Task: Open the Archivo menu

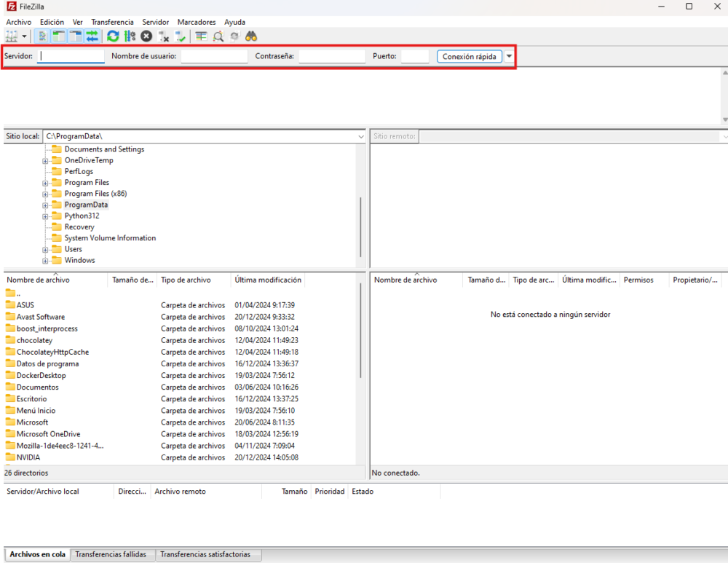Action: (19, 22)
